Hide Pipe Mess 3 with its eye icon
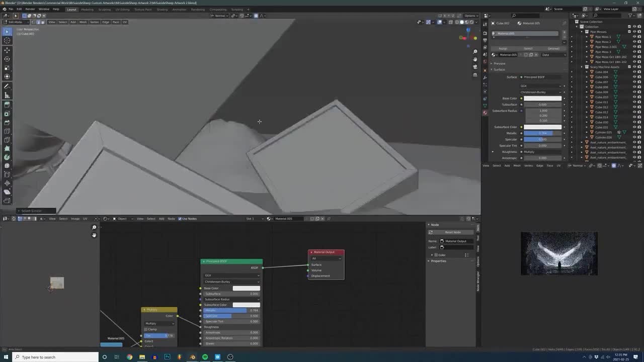The width and height of the screenshot is (644, 362). point(634,52)
